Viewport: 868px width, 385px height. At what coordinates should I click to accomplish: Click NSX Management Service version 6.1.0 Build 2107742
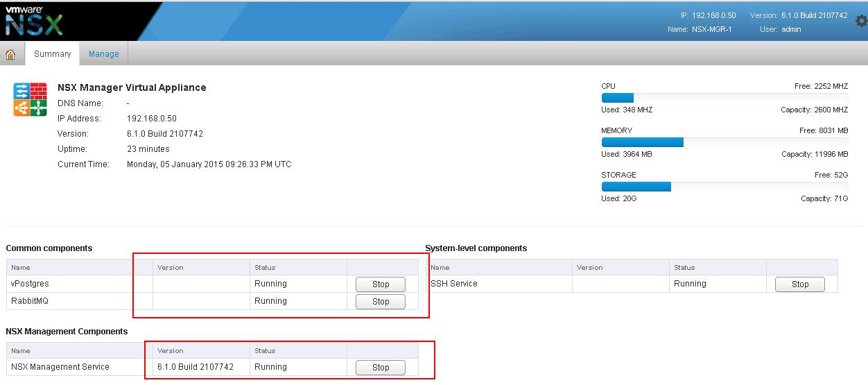point(196,367)
